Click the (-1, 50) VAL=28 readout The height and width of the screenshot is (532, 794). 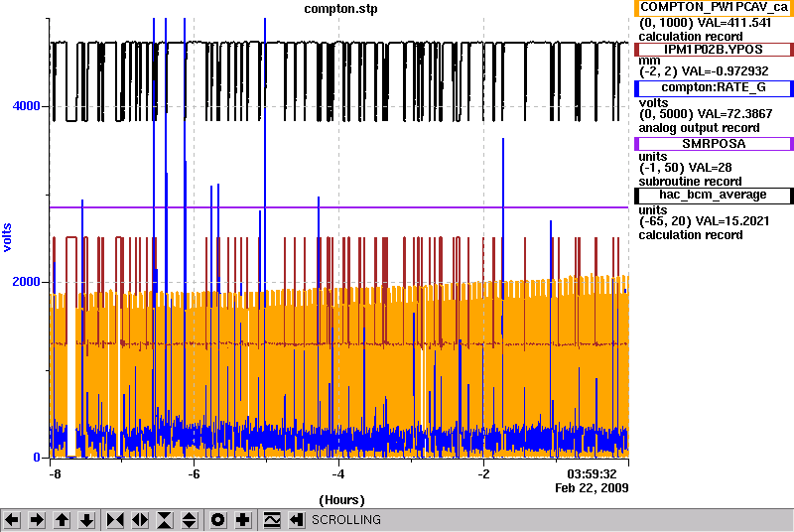[685, 168]
